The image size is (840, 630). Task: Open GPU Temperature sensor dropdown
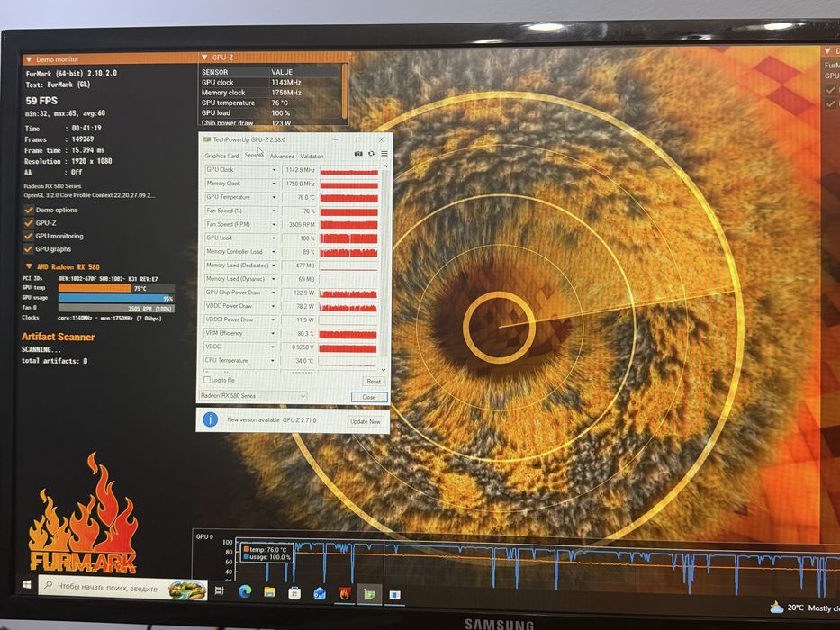coord(274,197)
